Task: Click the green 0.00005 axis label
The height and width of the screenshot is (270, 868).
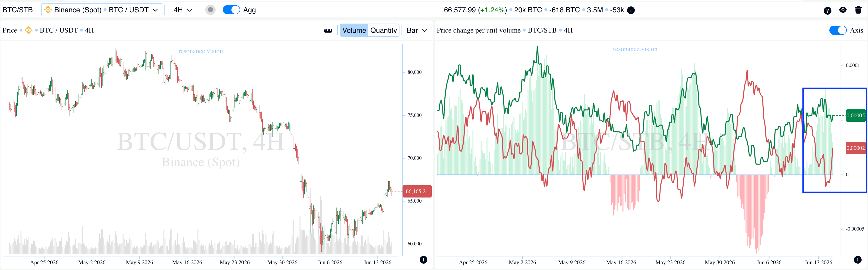Action: tap(855, 116)
